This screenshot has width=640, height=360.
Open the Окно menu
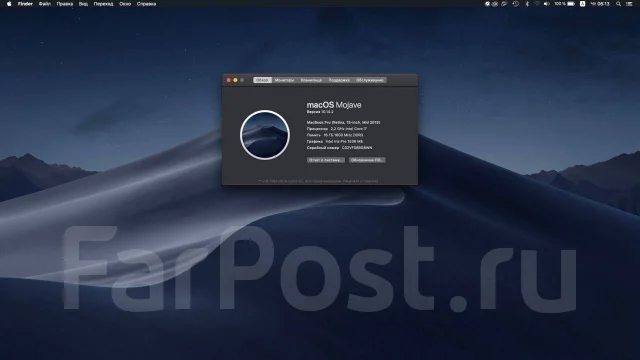(x=125, y=4)
